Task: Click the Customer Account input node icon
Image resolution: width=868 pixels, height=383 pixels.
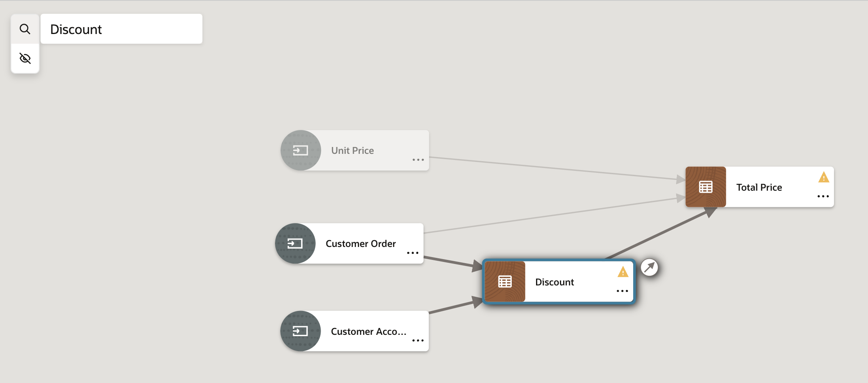Action: [x=300, y=331]
